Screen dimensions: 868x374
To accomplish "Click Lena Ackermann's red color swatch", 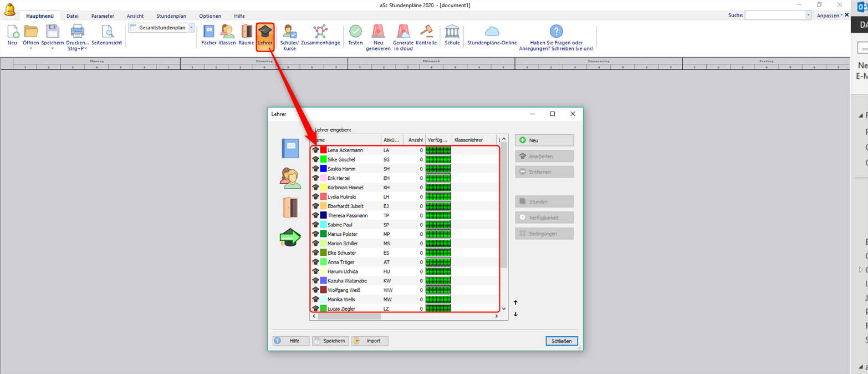I will pos(324,150).
